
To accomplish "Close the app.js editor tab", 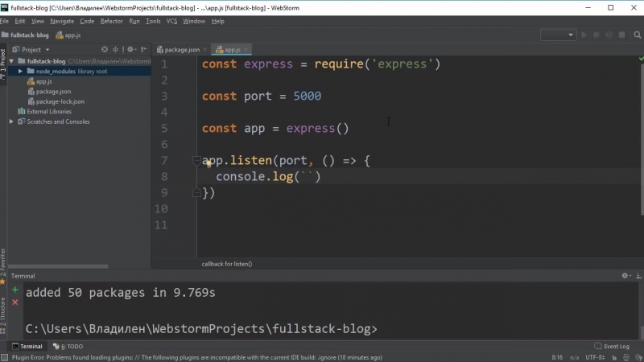I will pos(246,50).
